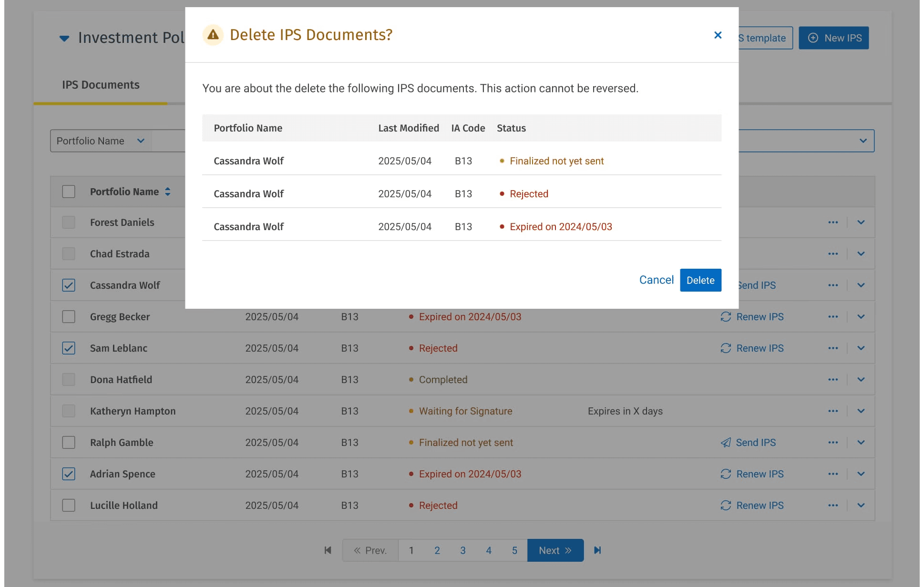Click the Send IPS icon for Ralph Gamble
The image size is (924, 587).
(x=726, y=443)
